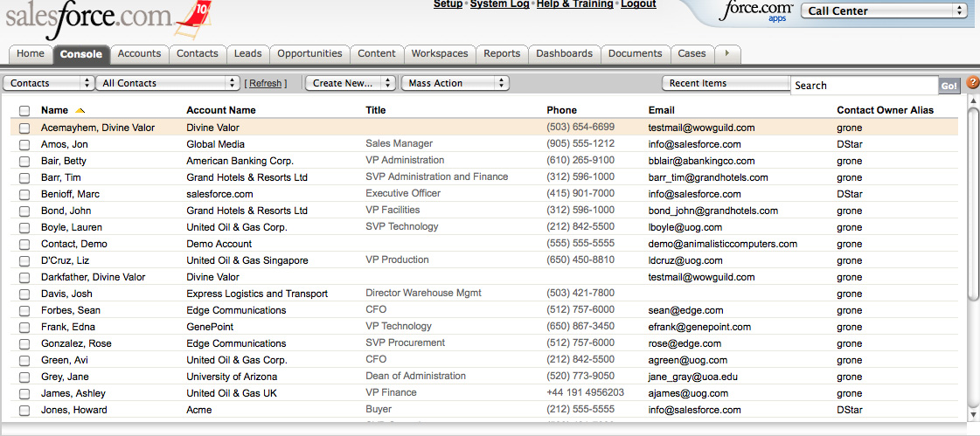The height and width of the screenshot is (436, 980).
Task: Click the Contact Owner Alias column header
Action: [x=885, y=111]
